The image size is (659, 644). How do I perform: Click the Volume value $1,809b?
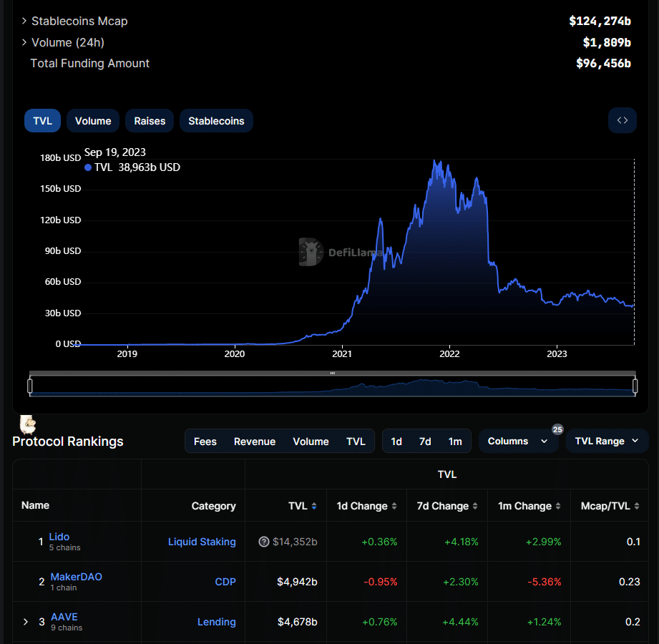(x=607, y=42)
